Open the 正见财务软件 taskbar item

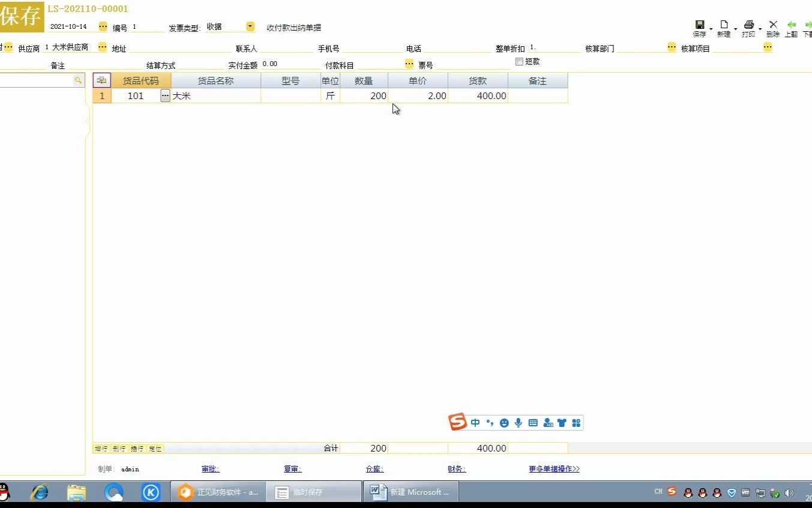218,492
